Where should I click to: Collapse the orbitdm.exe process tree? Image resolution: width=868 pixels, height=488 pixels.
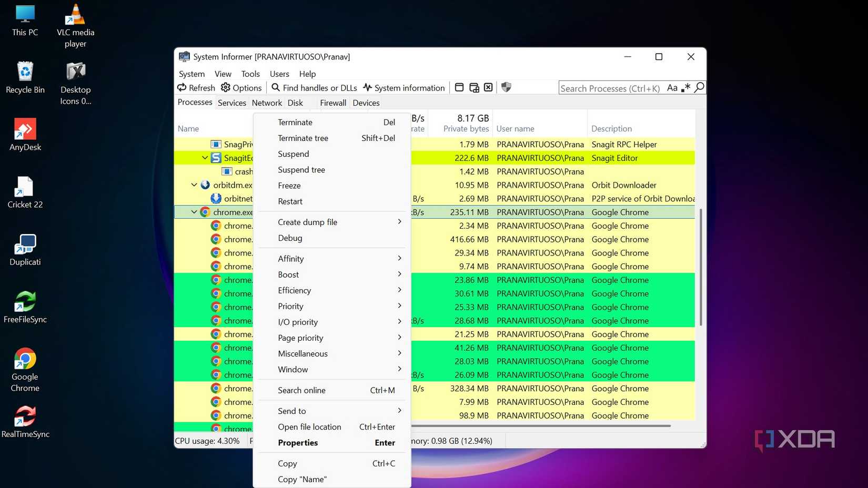tap(193, 185)
